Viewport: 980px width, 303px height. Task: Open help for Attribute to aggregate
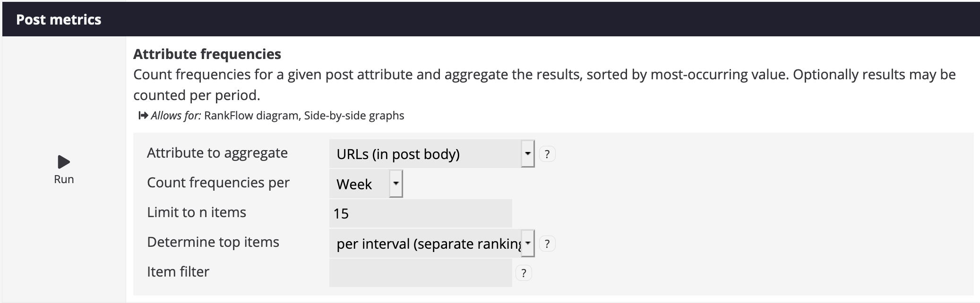pyautogui.click(x=547, y=154)
